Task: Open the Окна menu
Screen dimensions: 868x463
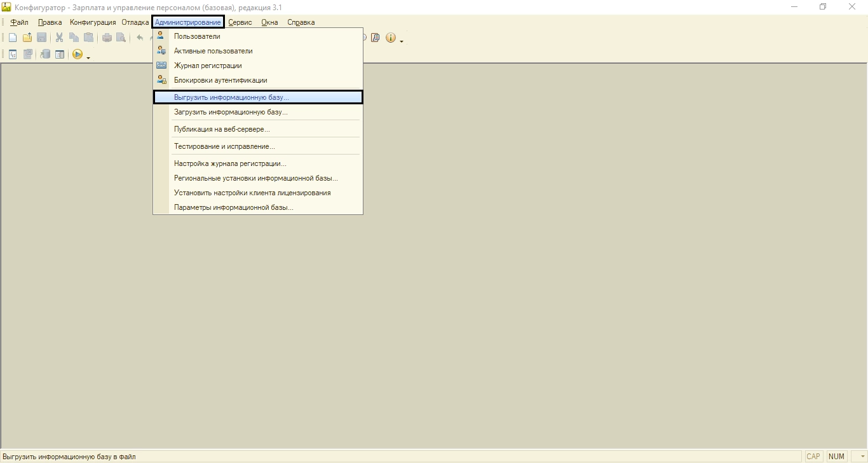Action: (269, 22)
